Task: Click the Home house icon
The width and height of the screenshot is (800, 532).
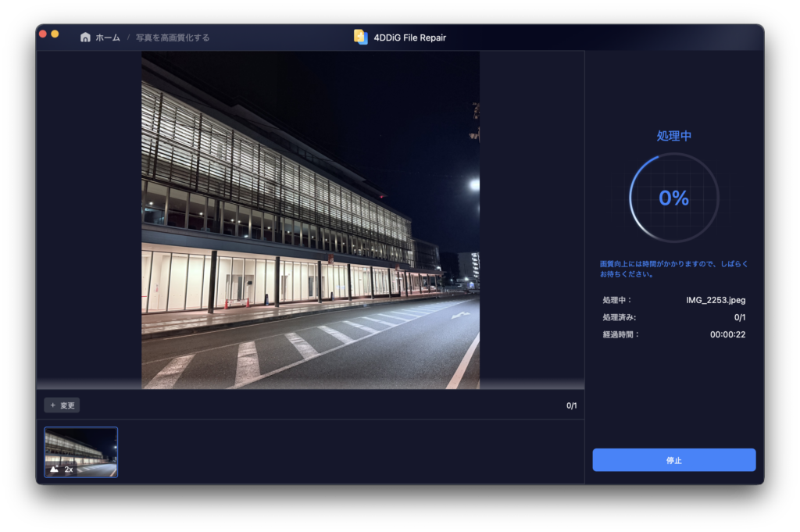Action: (x=85, y=37)
